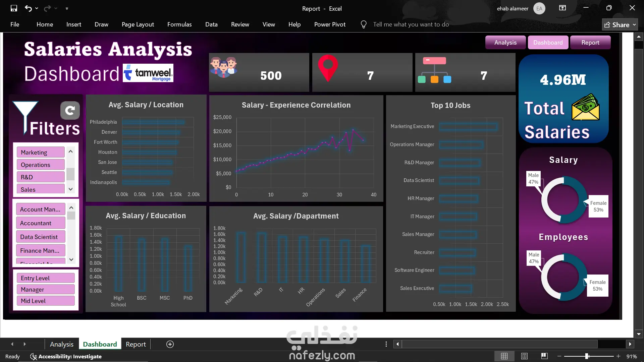Click the filter reset refresh icon
Image resolution: width=644 pixels, height=362 pixels.
click(x=70, y=110)
